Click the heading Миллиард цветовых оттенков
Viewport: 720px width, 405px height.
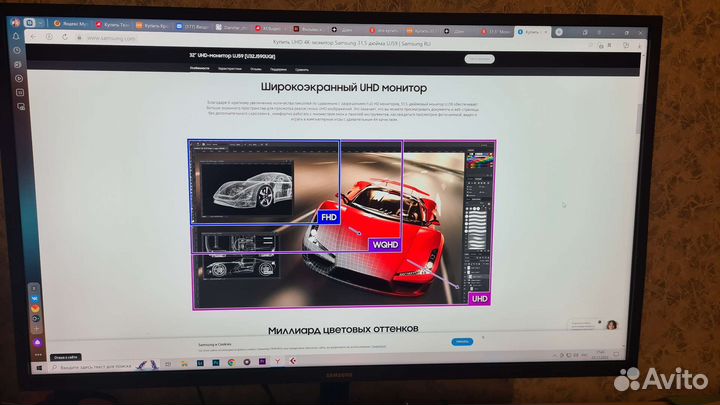[x=343, y=329]
